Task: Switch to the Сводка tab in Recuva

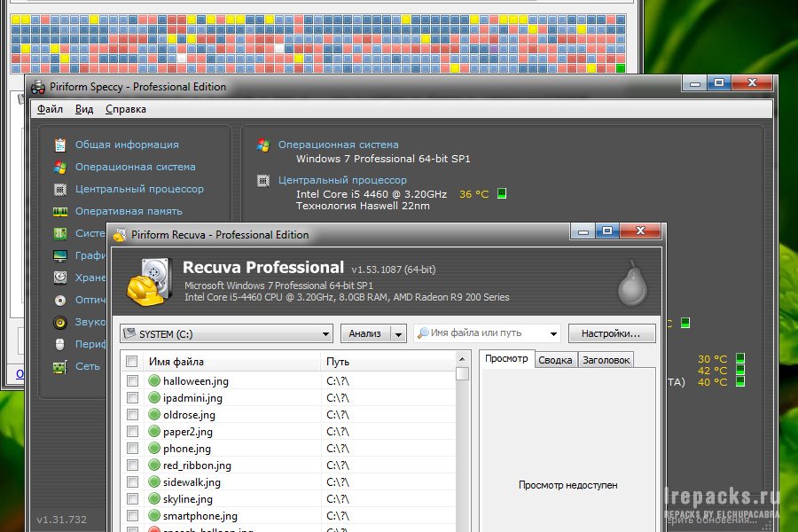Action: [555, 360]
